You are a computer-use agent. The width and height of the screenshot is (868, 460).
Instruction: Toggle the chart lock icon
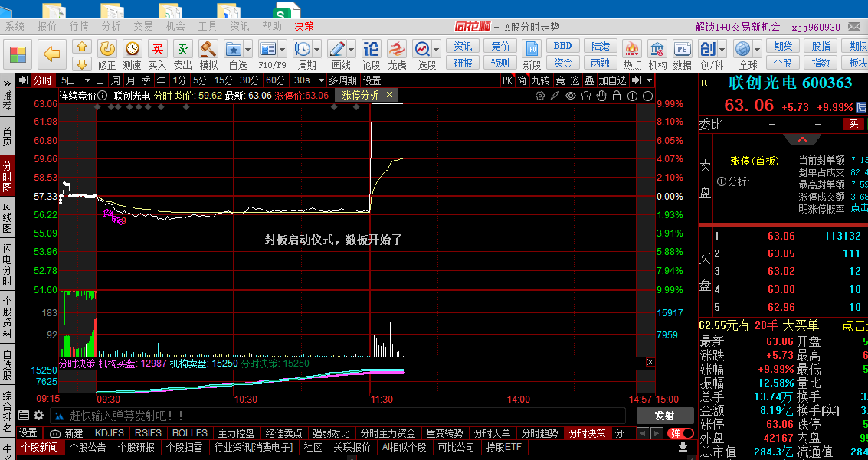click(x=617, y=96)
